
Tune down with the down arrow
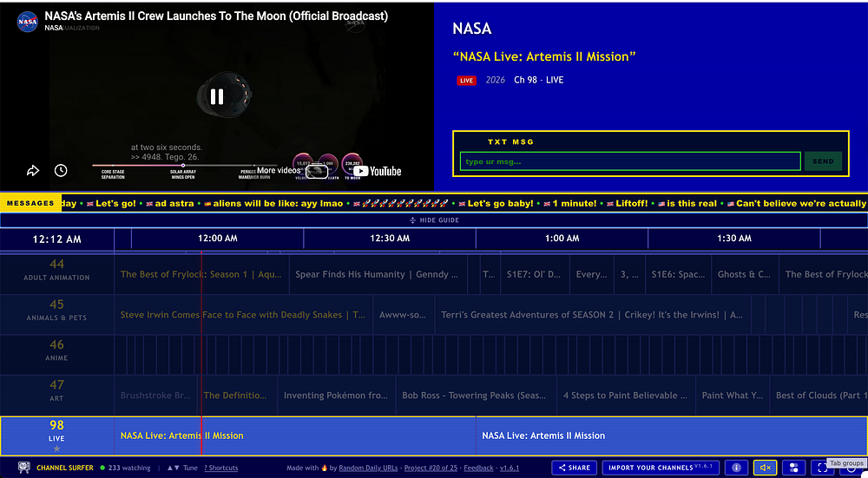pos(176,468)
